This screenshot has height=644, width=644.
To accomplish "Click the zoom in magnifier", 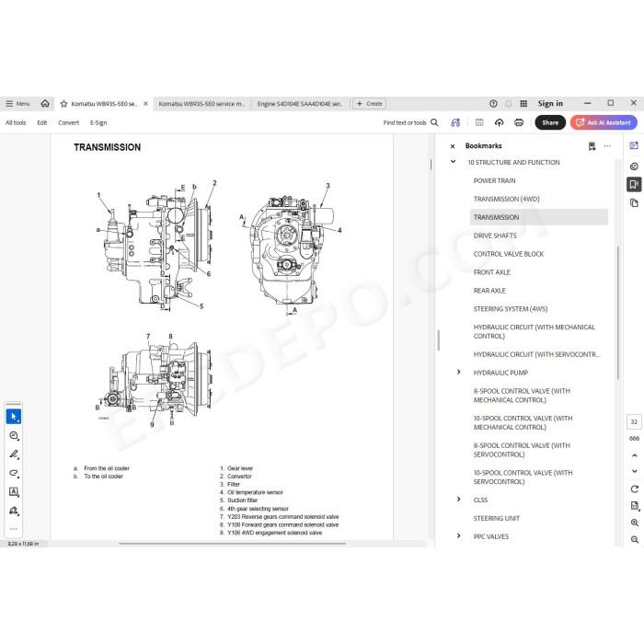I will (x=635, y=523).
